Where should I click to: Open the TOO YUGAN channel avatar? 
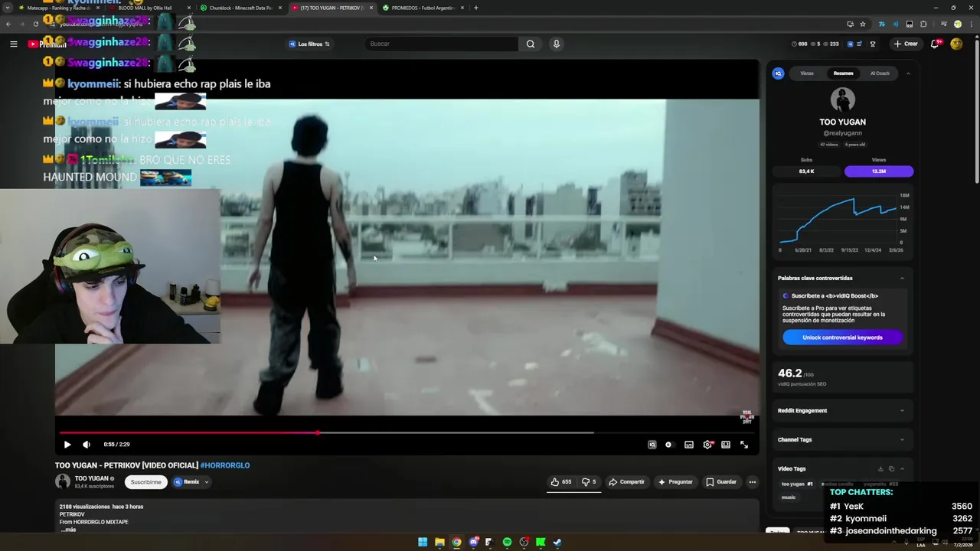coord(63,481)
